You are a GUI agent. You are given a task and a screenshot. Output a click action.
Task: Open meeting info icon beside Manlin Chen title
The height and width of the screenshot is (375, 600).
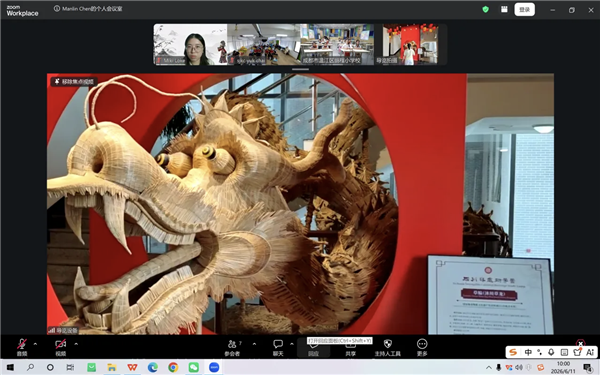pyautogui.click(x=57, y=8)
